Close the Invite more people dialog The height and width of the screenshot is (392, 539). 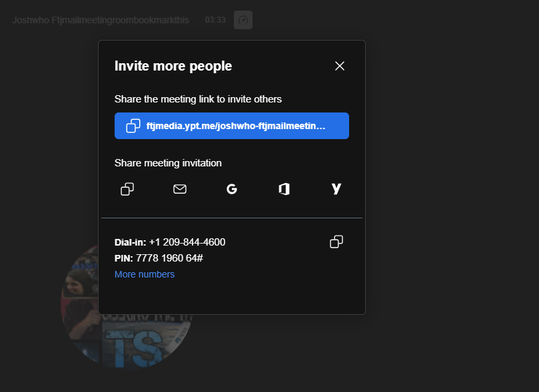[340, 66]
